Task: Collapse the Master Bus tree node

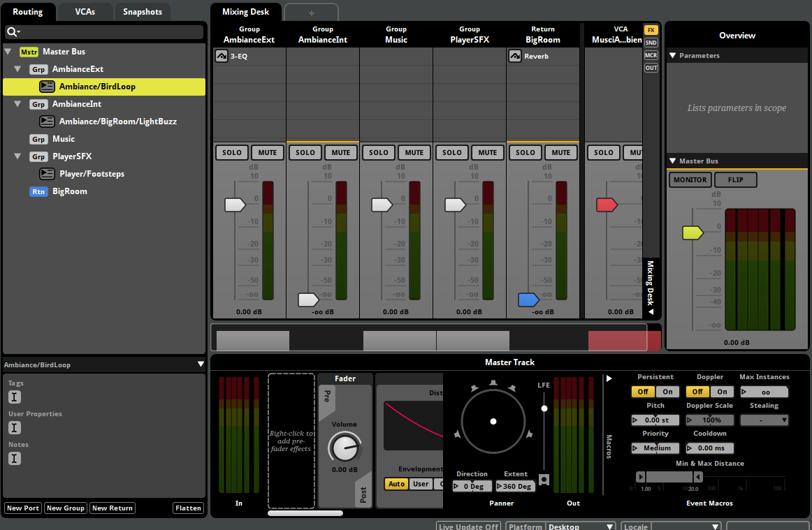Action: pos(8,52)
